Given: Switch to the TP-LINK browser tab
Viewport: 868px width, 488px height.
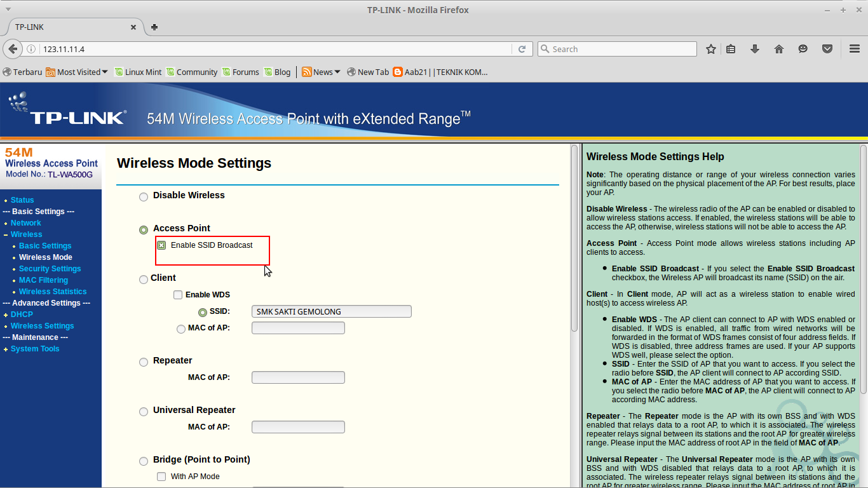Looking at the screenshot, I should (x=70, y=27).
